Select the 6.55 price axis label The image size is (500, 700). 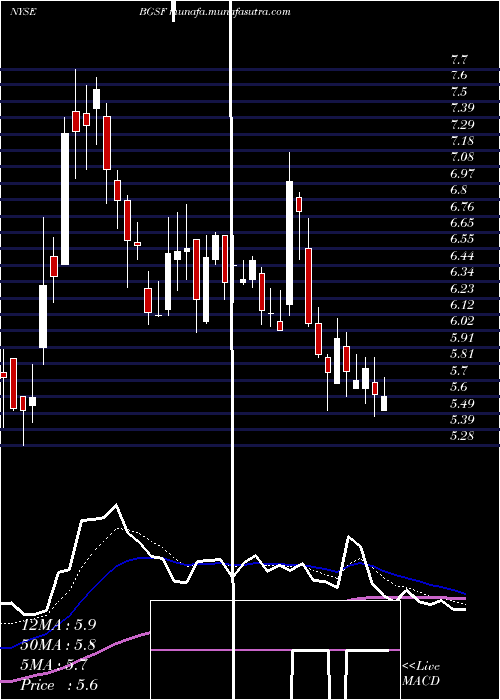click(462, 239)
